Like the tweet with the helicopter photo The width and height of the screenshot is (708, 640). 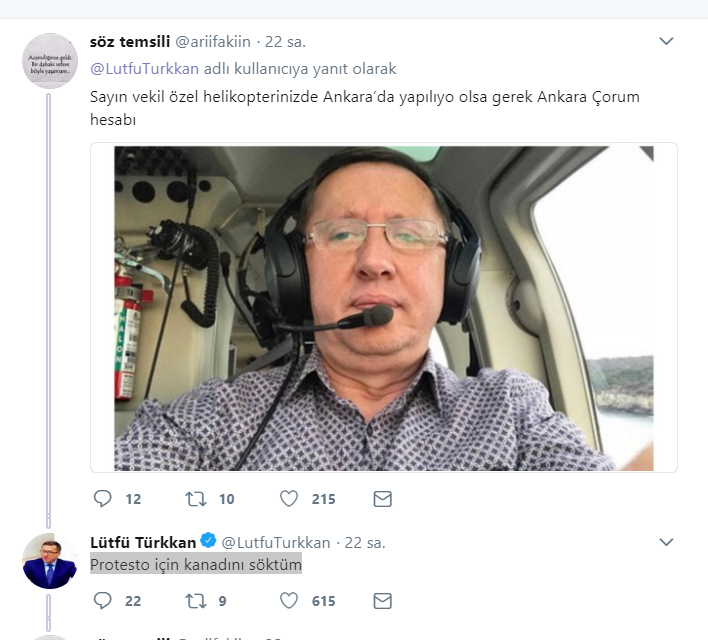[x=289, y=498]
